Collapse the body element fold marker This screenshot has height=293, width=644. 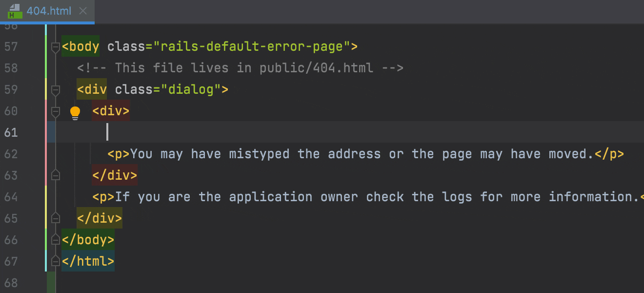pos(55,46)
